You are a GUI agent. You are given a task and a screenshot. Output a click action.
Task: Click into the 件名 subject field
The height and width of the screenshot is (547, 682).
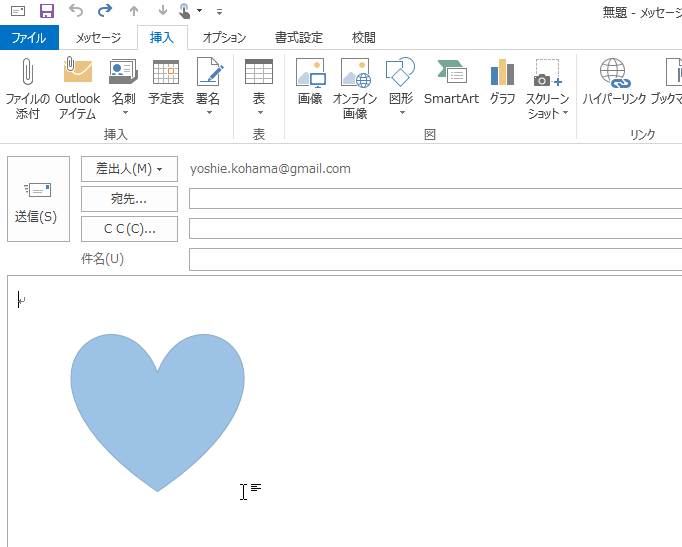click(x=435, y=260)
